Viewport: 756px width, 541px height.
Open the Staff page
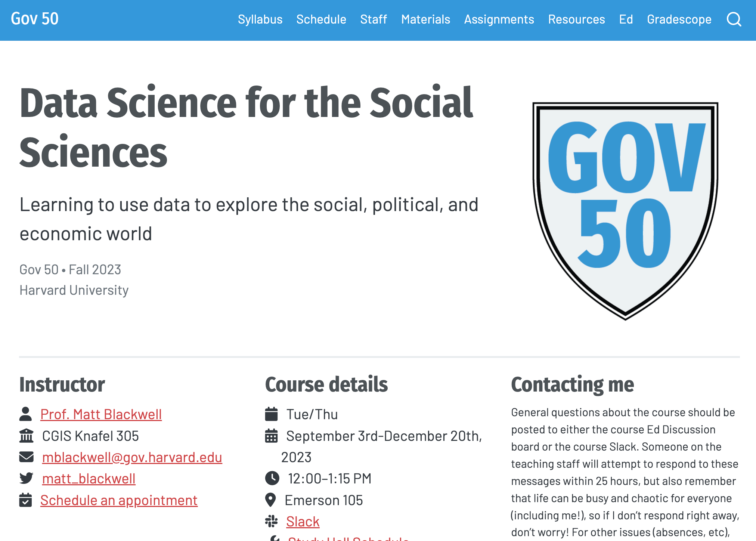pos(374,19)
